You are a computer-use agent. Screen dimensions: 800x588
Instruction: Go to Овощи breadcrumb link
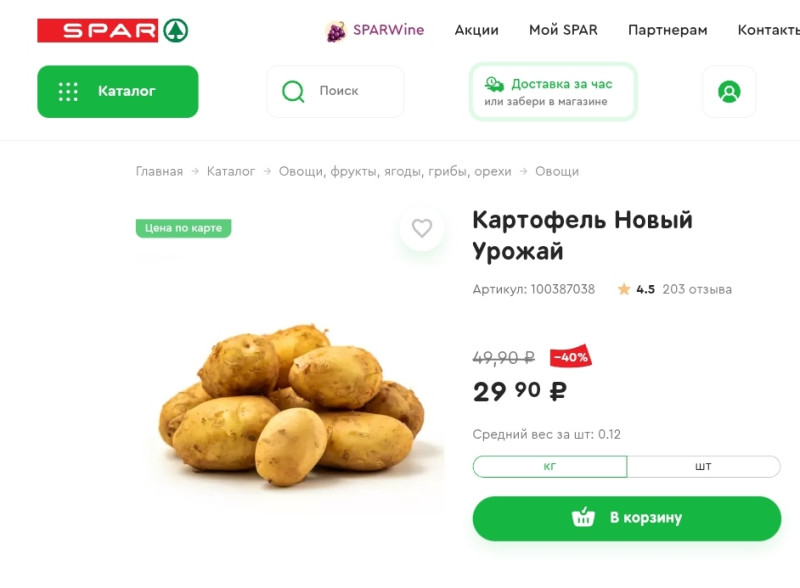point(557,172)
